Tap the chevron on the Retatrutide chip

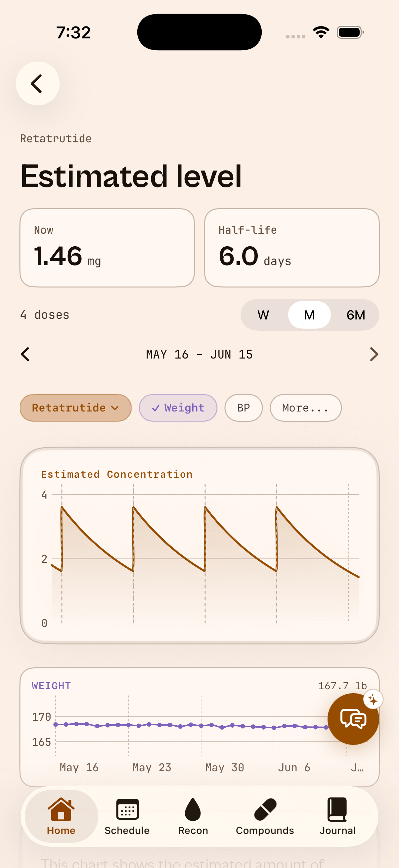coord(115,408)
